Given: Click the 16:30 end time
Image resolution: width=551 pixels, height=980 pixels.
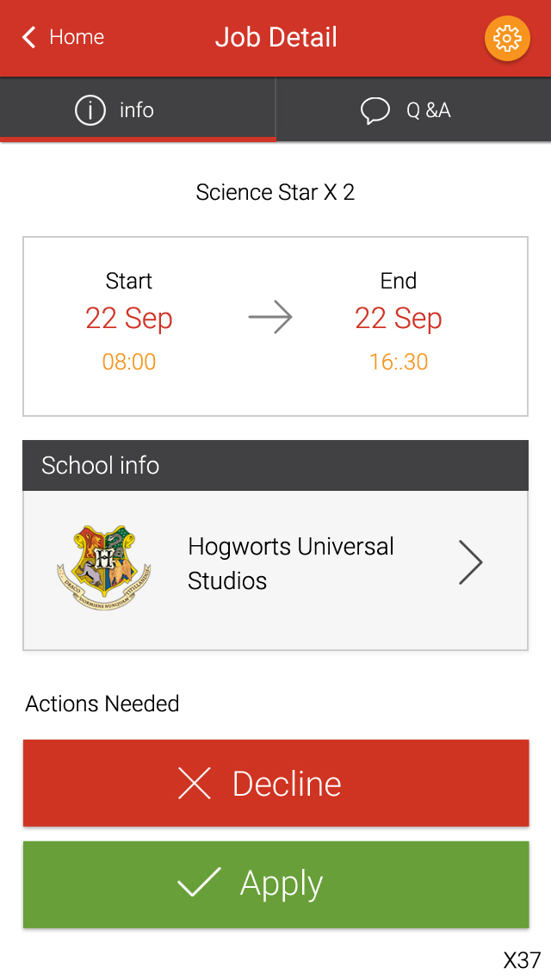Looking at the screenshot, I should (399, 362).
